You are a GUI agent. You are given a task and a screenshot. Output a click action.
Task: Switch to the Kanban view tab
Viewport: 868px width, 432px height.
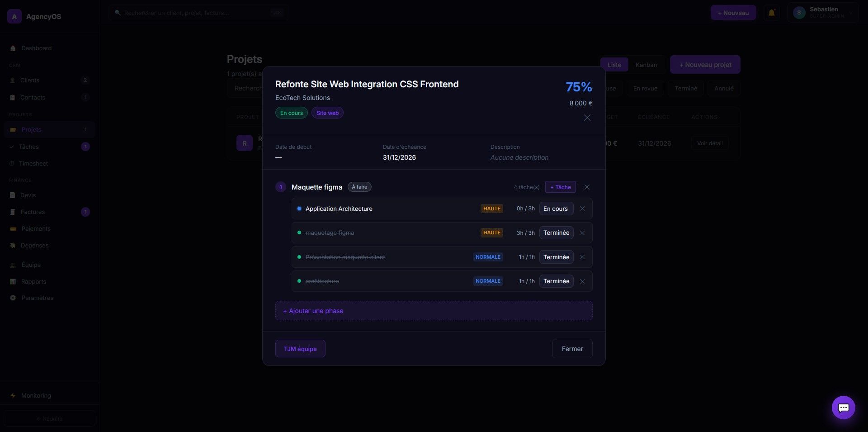point(646,65)
